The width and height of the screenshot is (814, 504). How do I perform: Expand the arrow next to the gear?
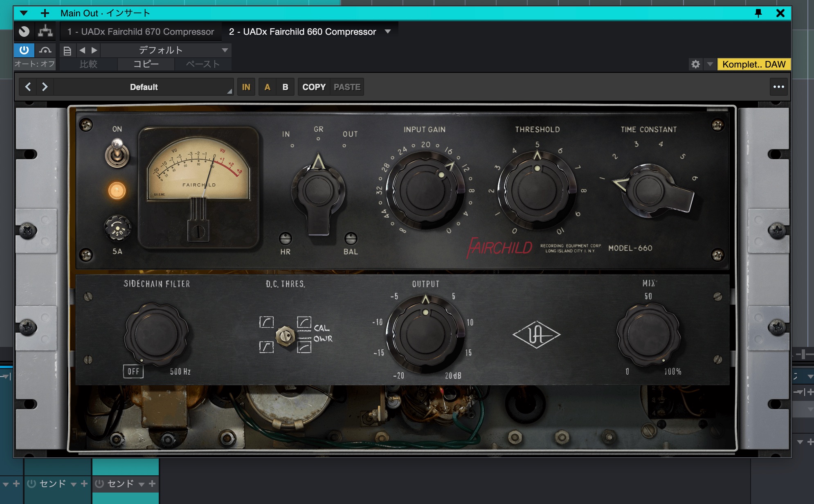[x=710, y=64]
